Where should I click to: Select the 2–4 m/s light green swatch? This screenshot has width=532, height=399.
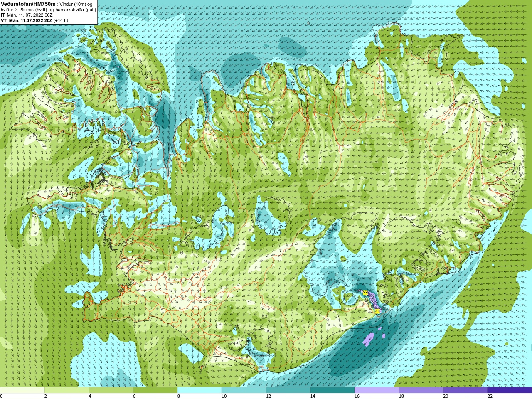(x=66, y=390)
